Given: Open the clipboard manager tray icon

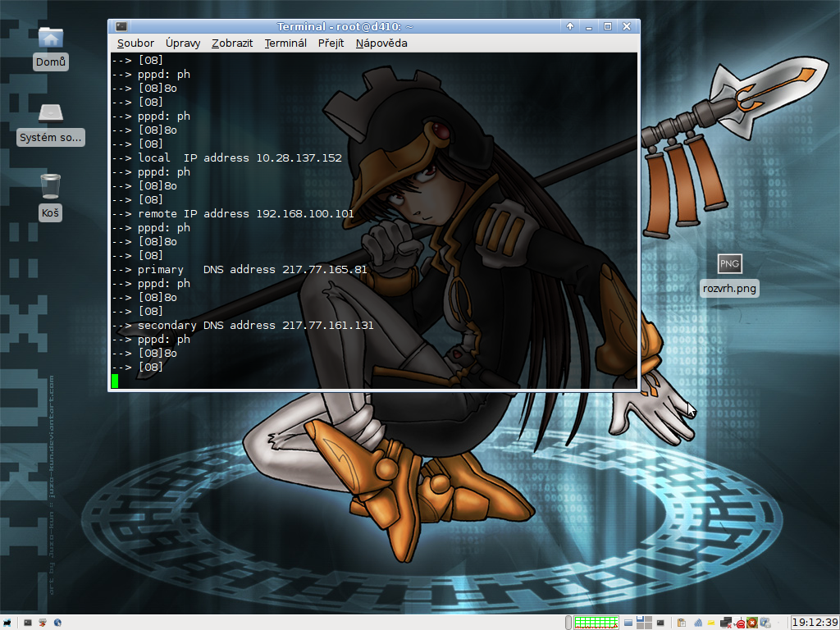Looking at the screenshot, I should 682,623.
